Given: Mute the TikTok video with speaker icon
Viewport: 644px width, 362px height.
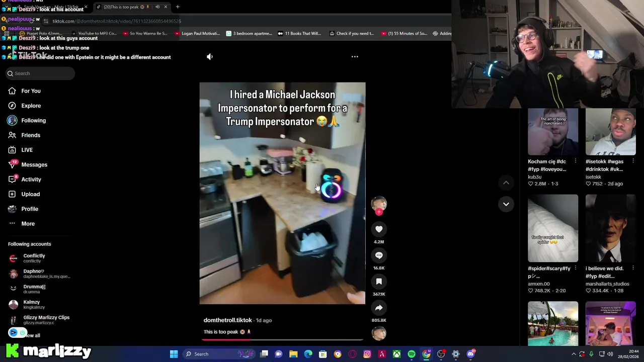Looking at the screenshot, I should 210,57.
